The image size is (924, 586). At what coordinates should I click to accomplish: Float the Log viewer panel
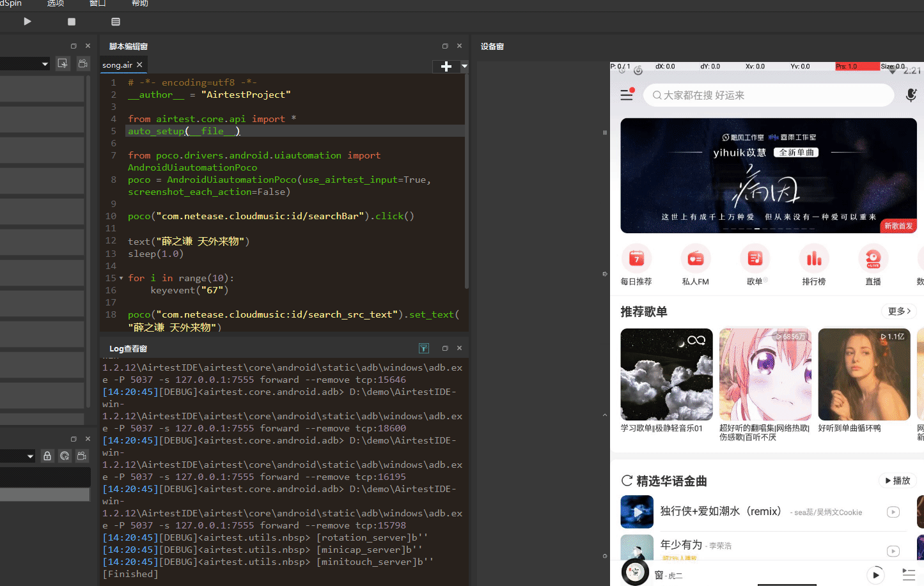(445, 348)
